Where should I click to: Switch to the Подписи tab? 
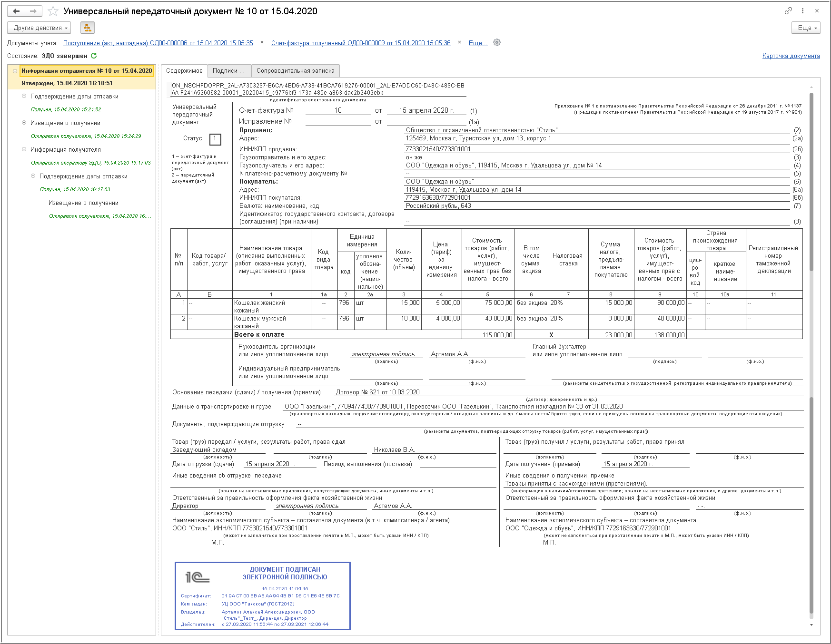click(x=228, y=71)
